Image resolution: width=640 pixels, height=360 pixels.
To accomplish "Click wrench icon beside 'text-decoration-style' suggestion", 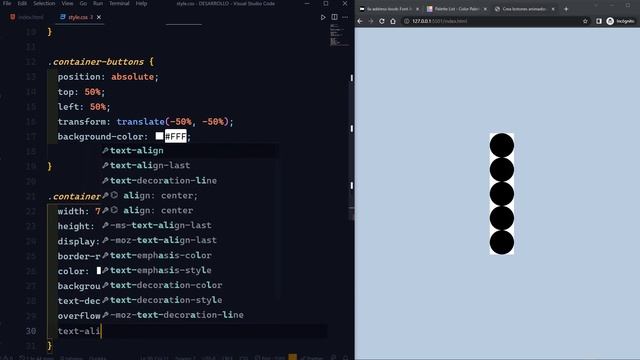I will coord(105,300).
